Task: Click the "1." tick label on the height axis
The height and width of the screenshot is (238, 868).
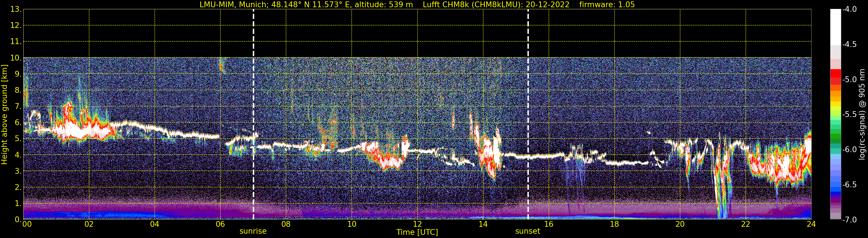Action: coord(18,204)
